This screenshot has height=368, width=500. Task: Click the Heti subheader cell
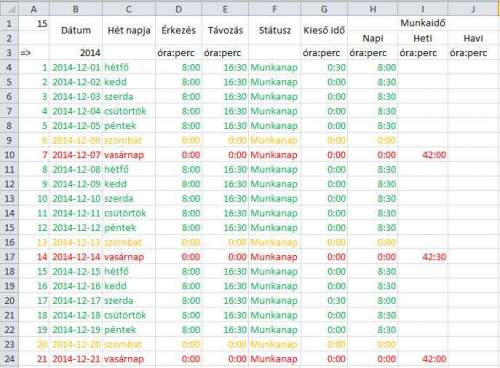pos(423,38)
